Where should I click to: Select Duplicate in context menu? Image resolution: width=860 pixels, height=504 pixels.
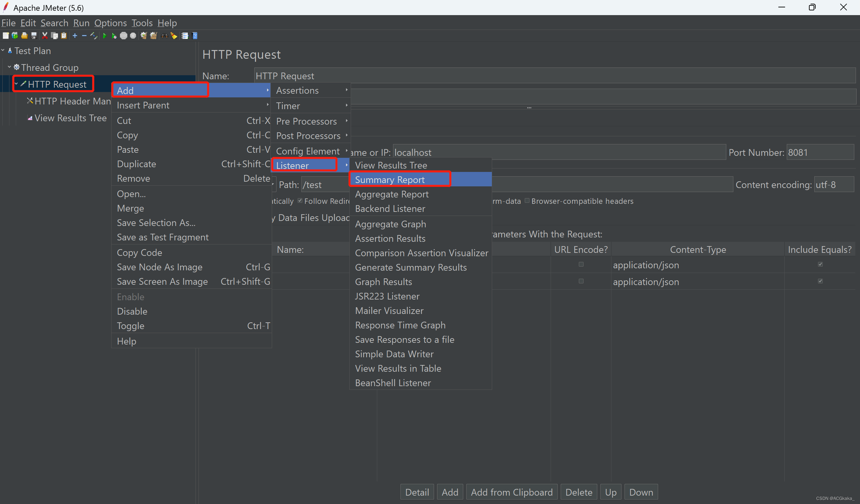[x=191, y=164]
